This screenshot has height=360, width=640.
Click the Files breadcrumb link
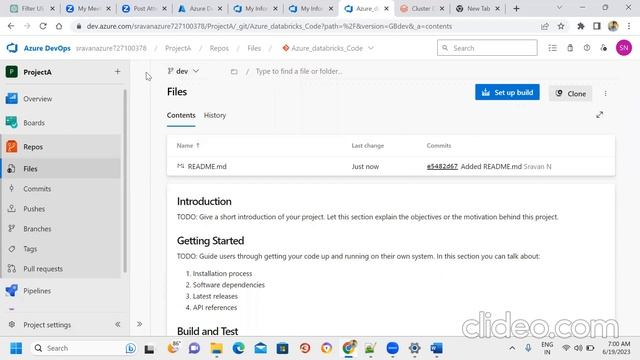click(254, 48)
